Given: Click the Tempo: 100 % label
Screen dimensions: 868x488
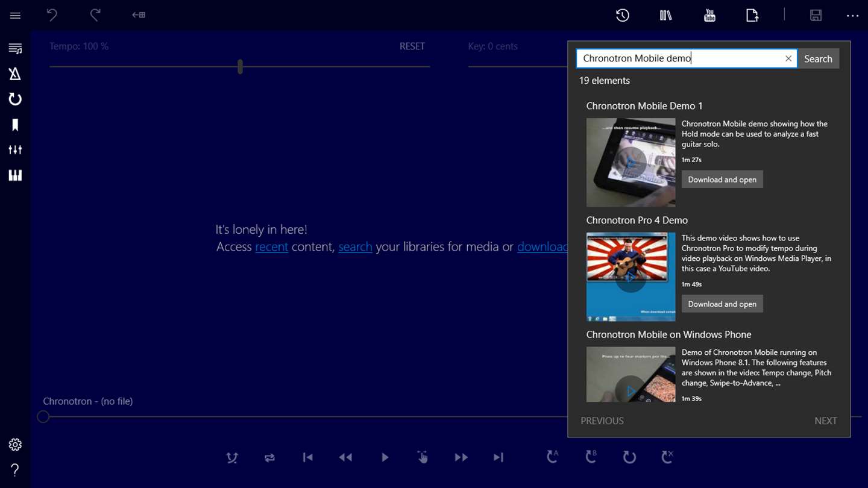Looking at the screenshot, I should [x=79, y=46].
